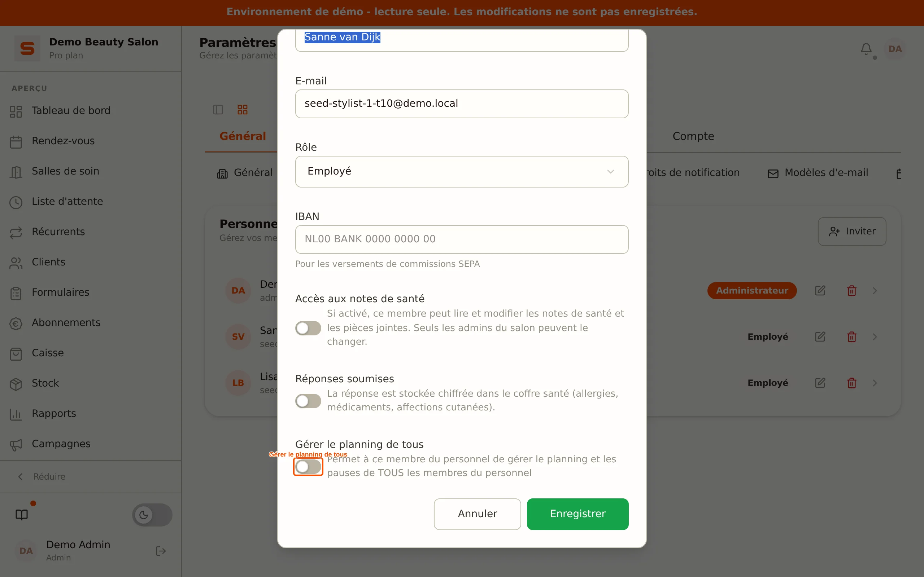The height and width of the screenshot is (577, 924).
Task: Click the edit icon for Administrateur row
Action: (x=820, y=290)
